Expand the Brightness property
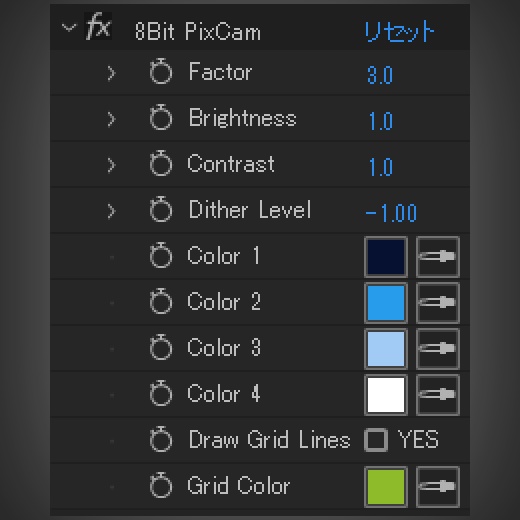Viewport: 520px width, 520px height. [111, 119]
